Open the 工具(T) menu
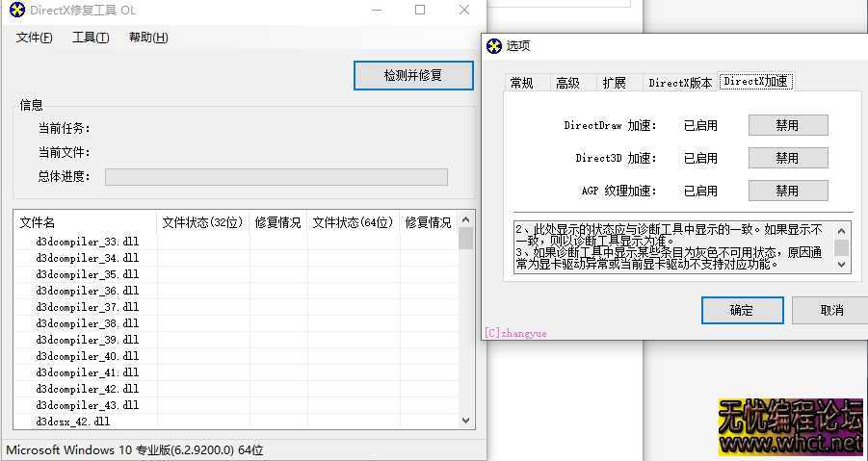 click(91, 38)
